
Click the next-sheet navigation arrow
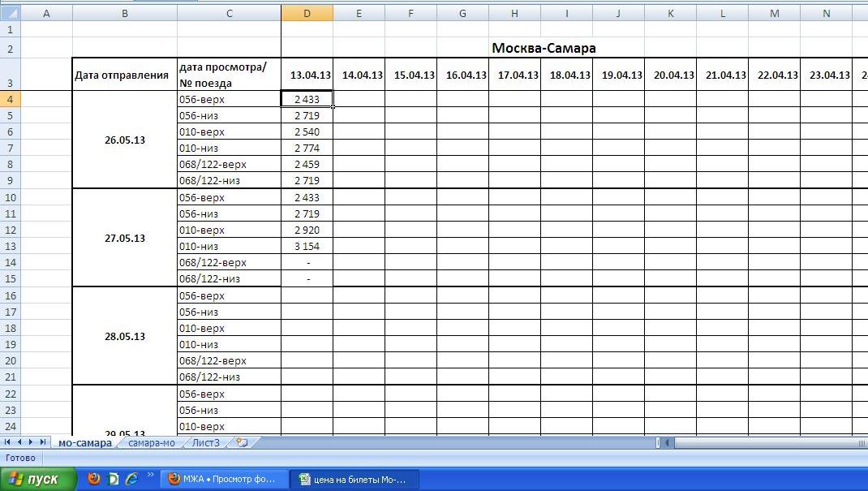pyautogui.click(x=31, y=442)
